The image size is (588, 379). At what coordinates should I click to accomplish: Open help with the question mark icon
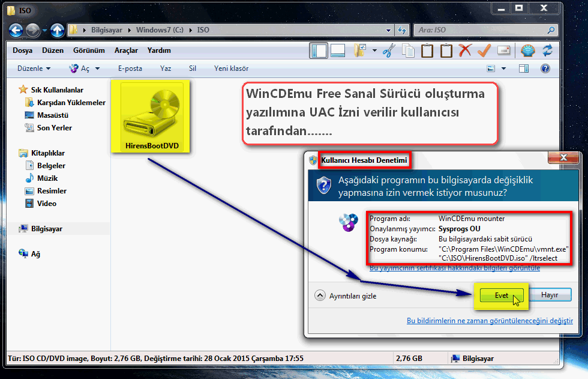(545, 68)
